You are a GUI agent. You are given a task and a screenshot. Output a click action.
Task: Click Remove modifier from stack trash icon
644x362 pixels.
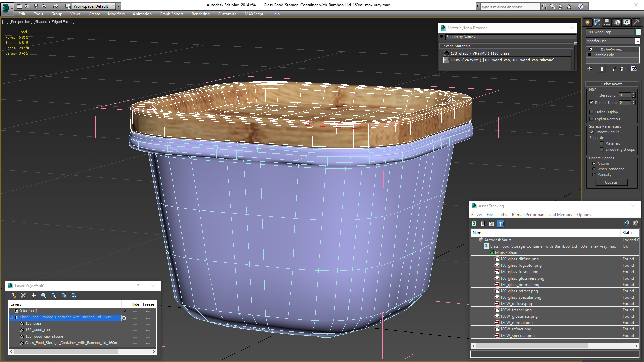tap(622, 69)
